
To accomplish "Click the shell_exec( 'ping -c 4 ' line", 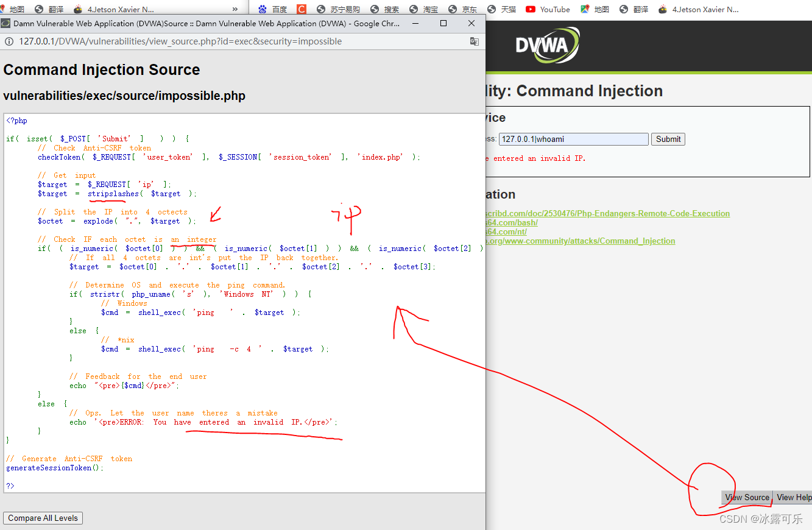I will click(x=215, y=349).
